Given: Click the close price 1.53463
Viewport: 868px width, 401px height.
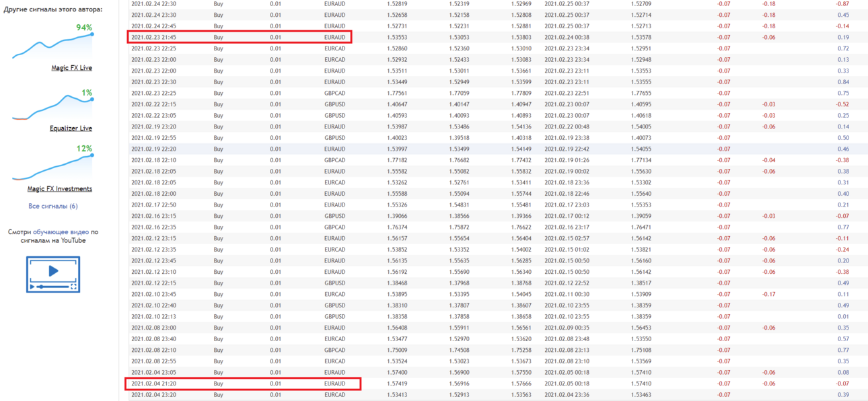Looking at the screenshot, I should 641,395.
